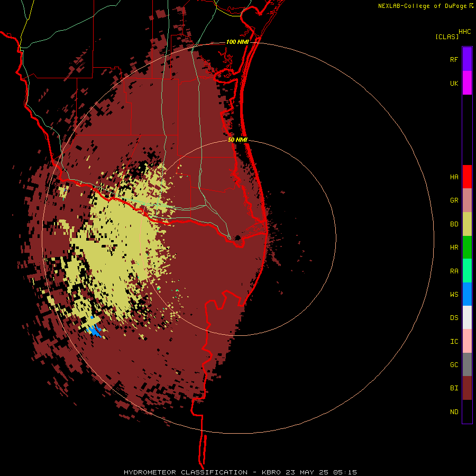Click the DS white legend swatch
The width and height of the screenshot is (476, 476).
467,317
